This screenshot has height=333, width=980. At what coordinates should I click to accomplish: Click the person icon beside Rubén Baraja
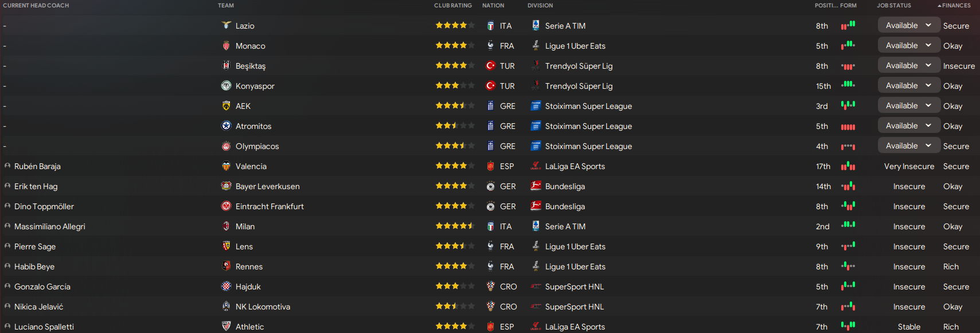pos(7,166)
